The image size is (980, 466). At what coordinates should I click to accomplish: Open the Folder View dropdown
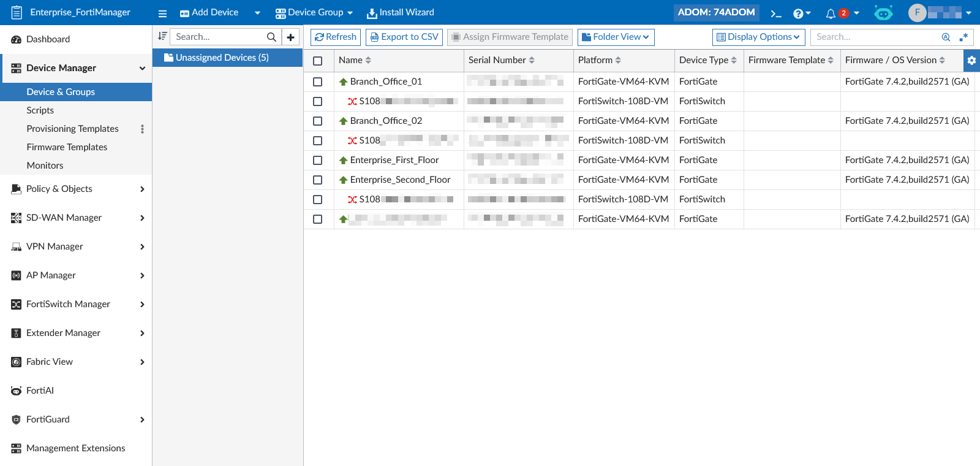pos(616,37)
